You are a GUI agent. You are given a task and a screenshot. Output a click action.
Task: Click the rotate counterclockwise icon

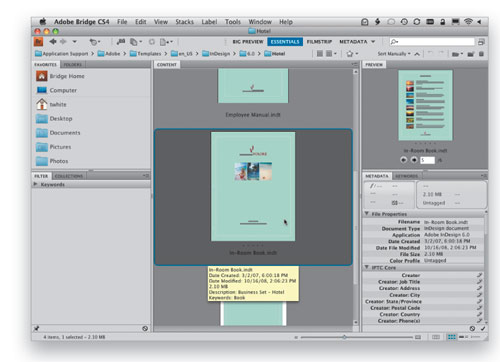pos(430,54)
